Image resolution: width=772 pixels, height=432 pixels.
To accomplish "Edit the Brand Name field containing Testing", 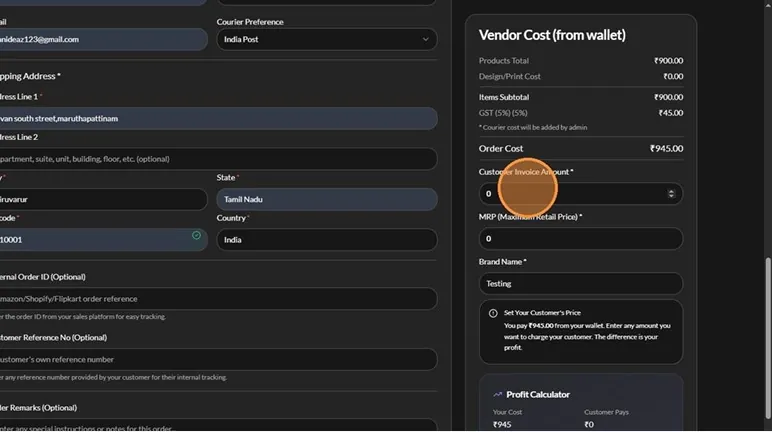I will pyautogui.click(x=580, y=284).
